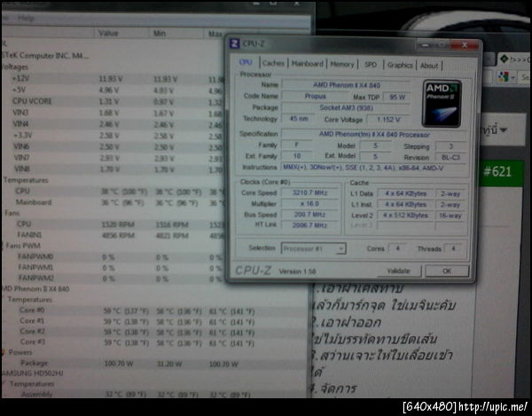532x416 pixels.
Task: Click the Fans PWM tree node
Action: point(23,246)
